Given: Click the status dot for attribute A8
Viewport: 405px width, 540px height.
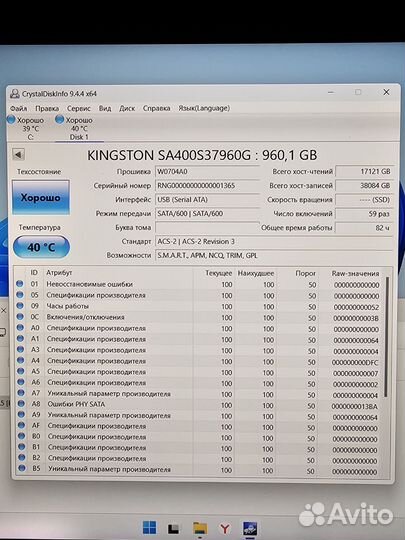Looking at the screenshot, I should click(x=21, y=403).
